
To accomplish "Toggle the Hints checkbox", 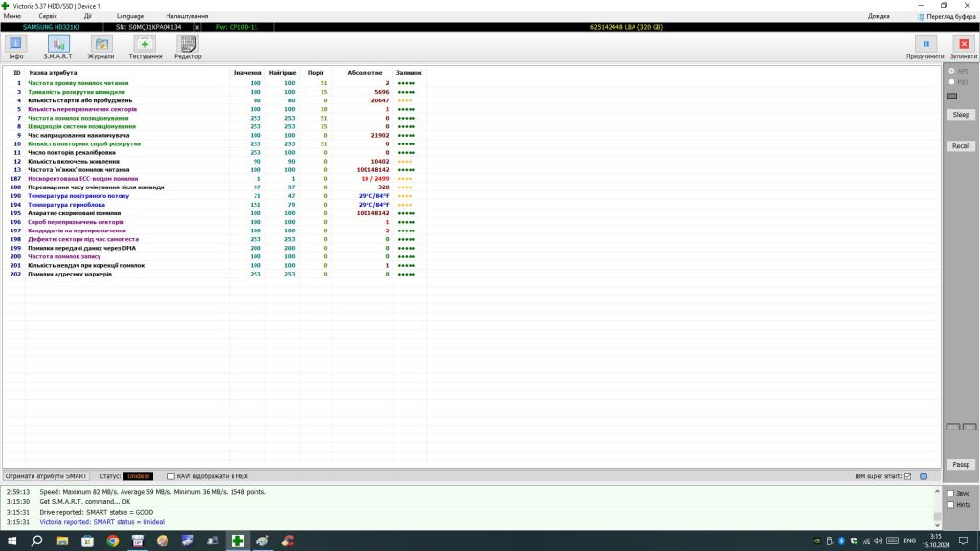I will click(950, 505).
